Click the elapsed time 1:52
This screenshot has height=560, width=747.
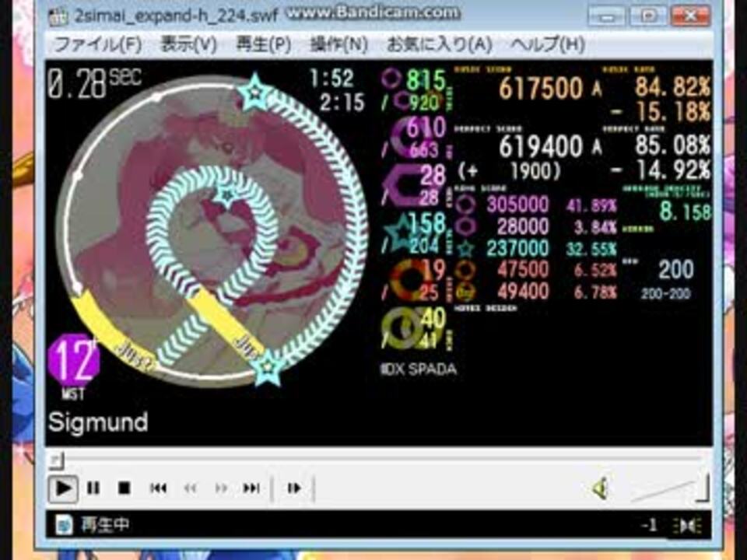pyautogui.click(x=331, y=78)
